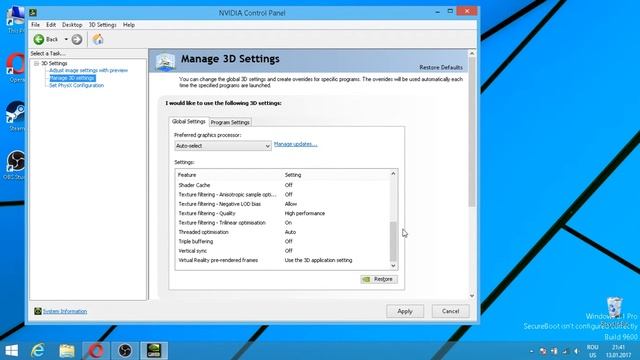
Task: Select the Threaded optimisation row
Action: [x=282, y=232]
